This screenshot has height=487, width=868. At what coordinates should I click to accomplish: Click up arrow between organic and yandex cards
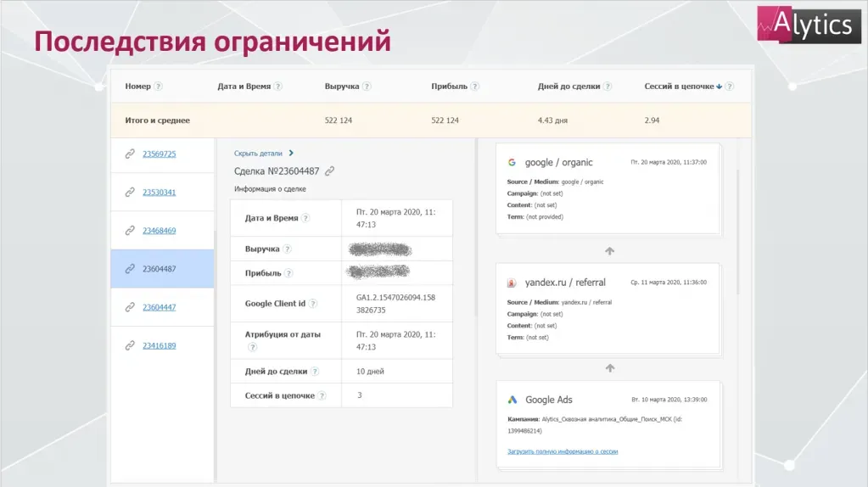(609, 250)
